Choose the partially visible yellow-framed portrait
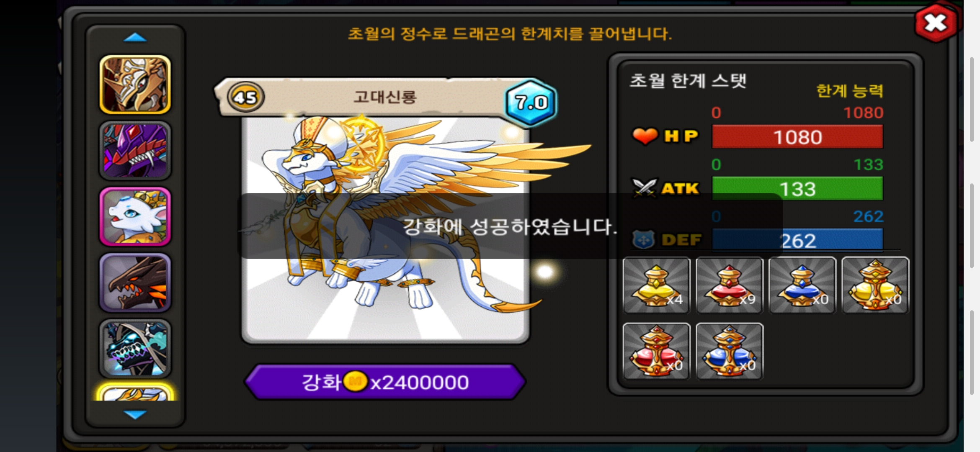Screen dimensions: 980x452 (135, 392)
